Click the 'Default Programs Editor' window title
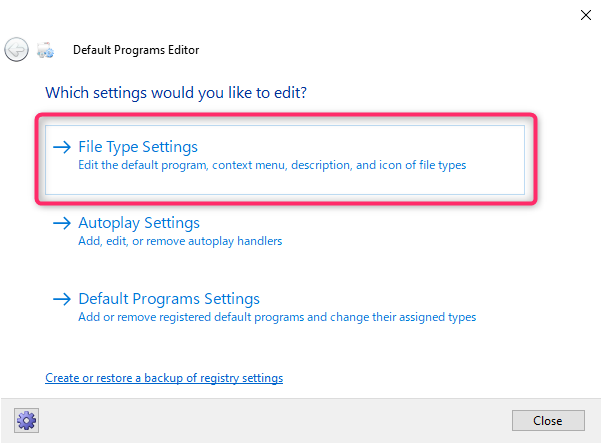 (x=136, y=50)
